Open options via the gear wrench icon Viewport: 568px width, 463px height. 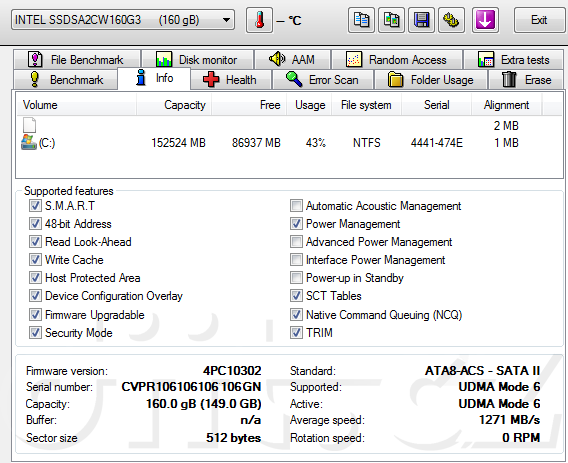tap(451, 20)
